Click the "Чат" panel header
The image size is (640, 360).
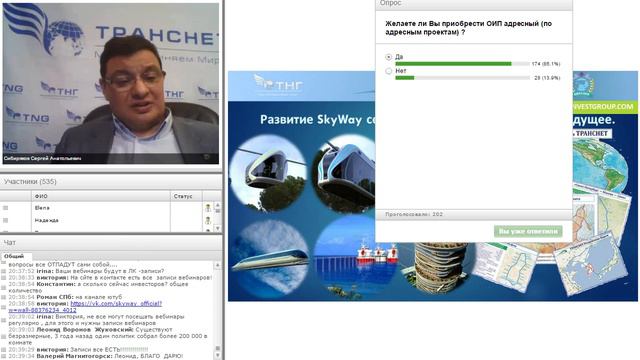click(111, 243)
